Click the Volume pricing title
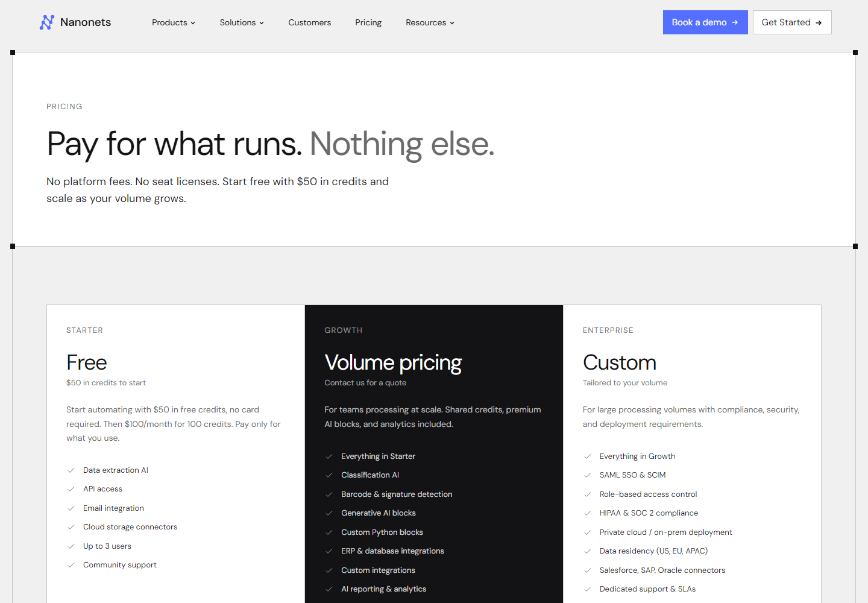This screenshot has width=868, height=603. 393,362
